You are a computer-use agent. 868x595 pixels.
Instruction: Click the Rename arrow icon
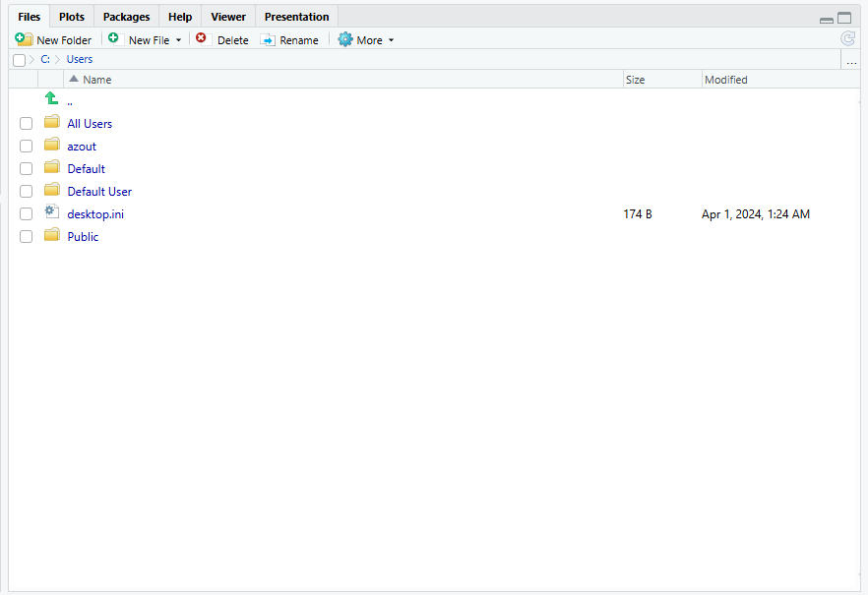coord(268,39)
